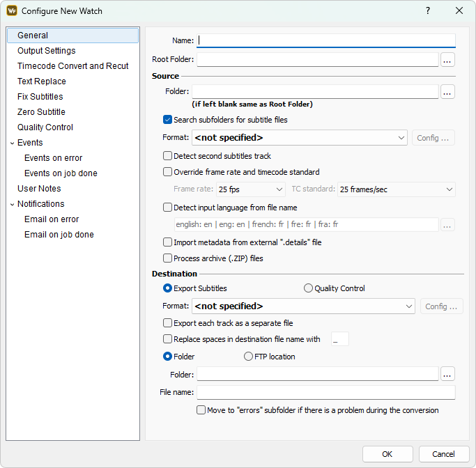This screenshot has height=468, width=476.
Task: Enable Process archive (.ZIP) files
Action: pos(167,258)
